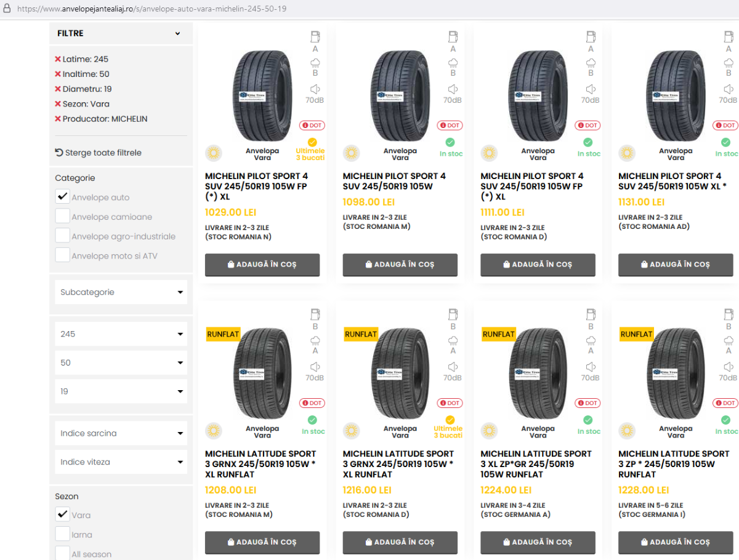Click the summer sun icon on the 1208.00 LEI tire

click(213, 431)
